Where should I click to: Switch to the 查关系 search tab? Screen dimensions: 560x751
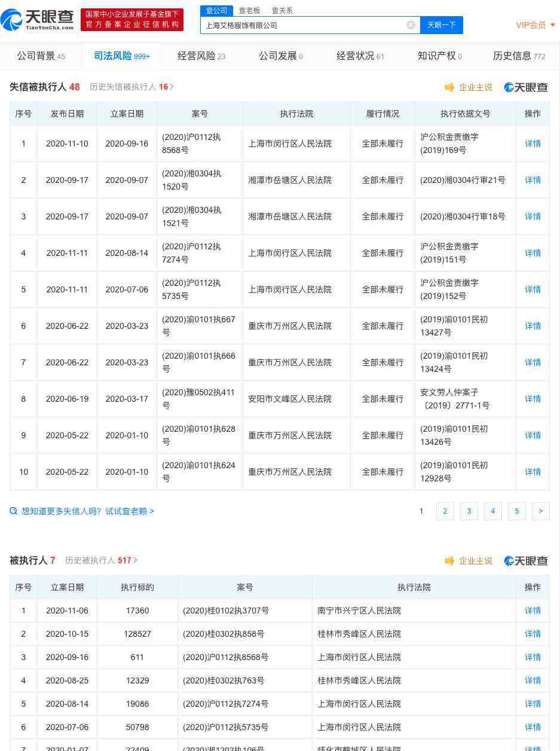(282, 10)
